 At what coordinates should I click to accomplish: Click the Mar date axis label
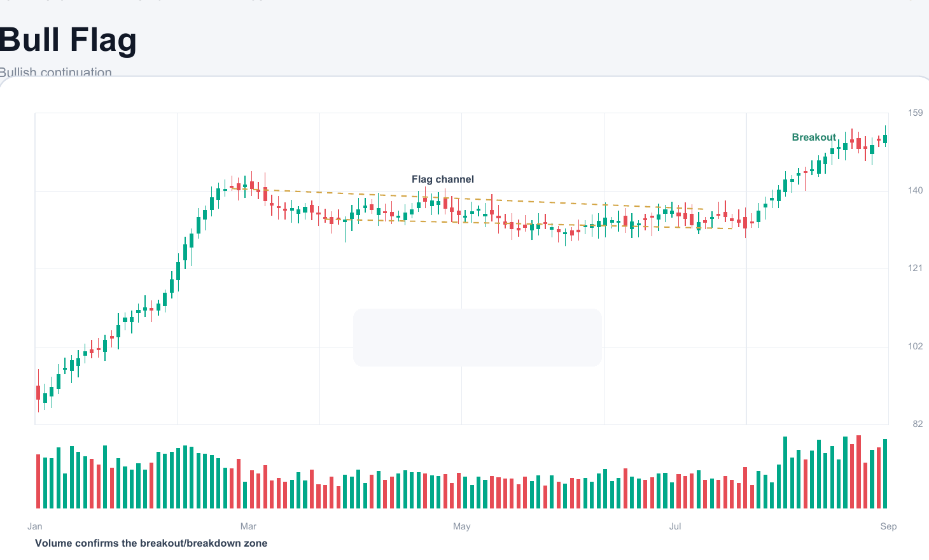(x=248, y=526)
